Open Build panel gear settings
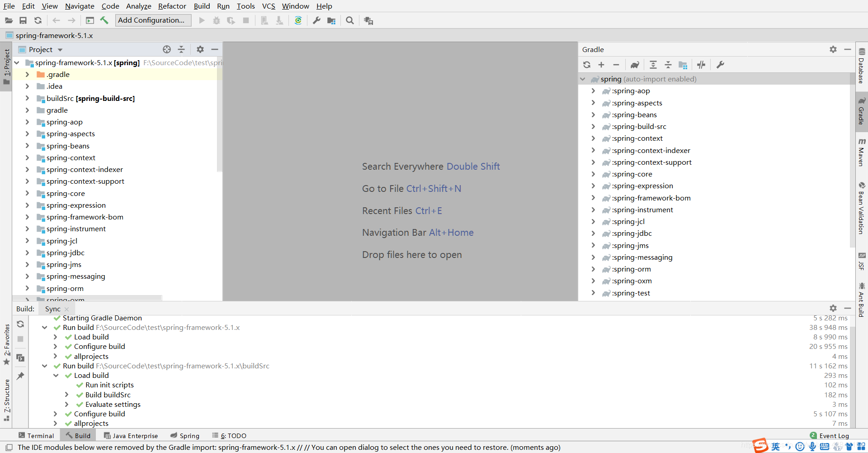This screenshot has height=453, width=868. tap(833, 308)
